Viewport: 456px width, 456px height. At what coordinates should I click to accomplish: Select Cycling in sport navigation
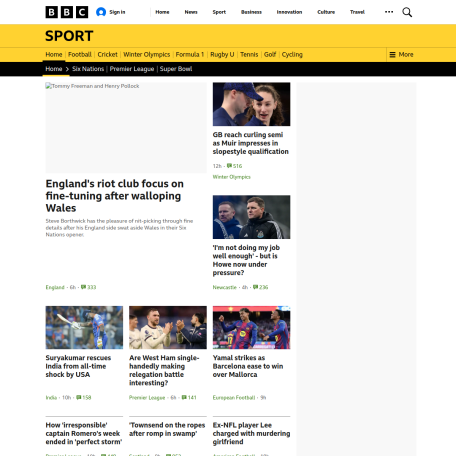pyautogui.click(x=292, y=54)
